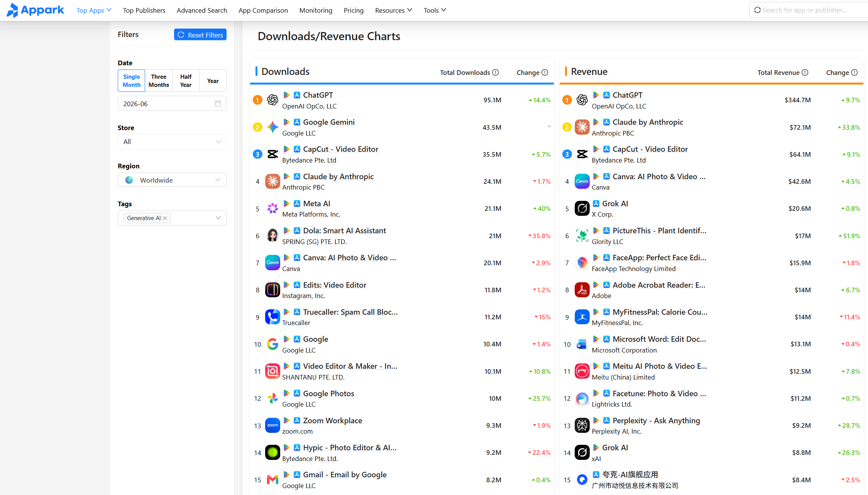The image size is (868, 495).
Task: Open Meta AI app link
Action: point(316,203)
